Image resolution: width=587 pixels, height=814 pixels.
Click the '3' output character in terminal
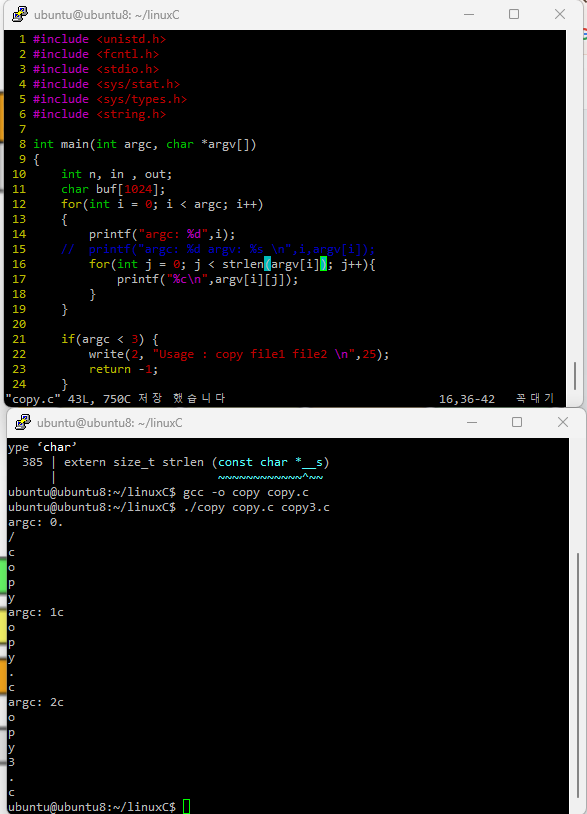click(x=11, y=763)
